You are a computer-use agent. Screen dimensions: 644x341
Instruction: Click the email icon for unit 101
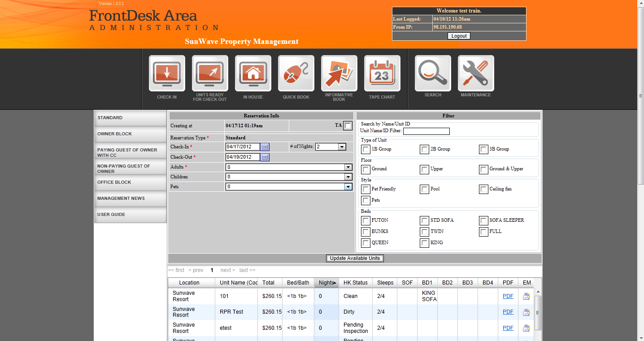tap(526, 296)
